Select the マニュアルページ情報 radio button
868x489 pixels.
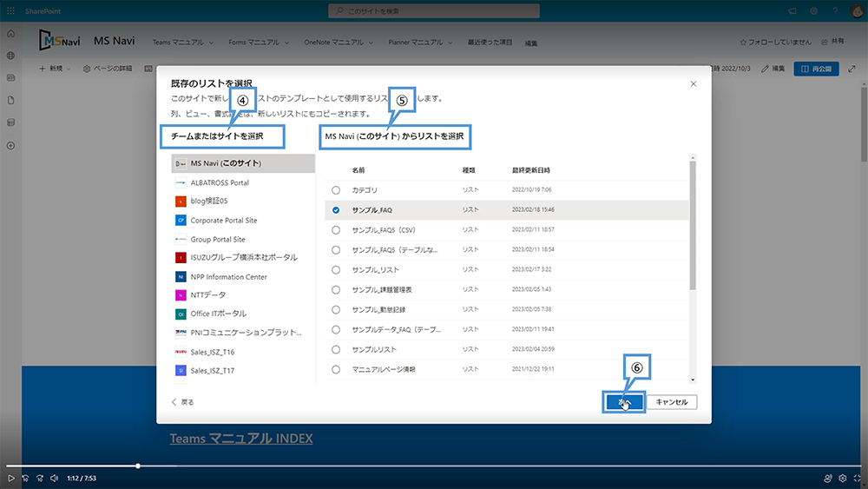(336, 369)
